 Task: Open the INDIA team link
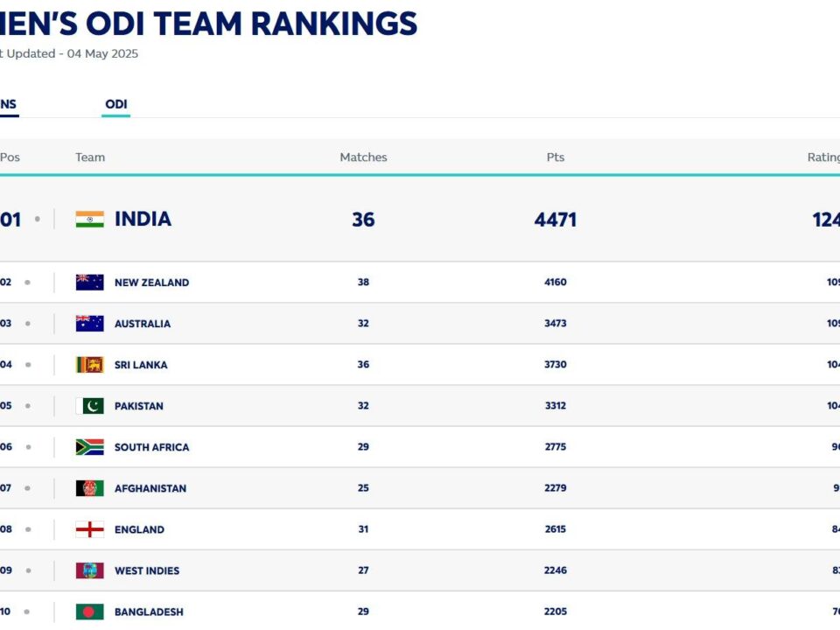pyautogui.click(x=143, y=219)
